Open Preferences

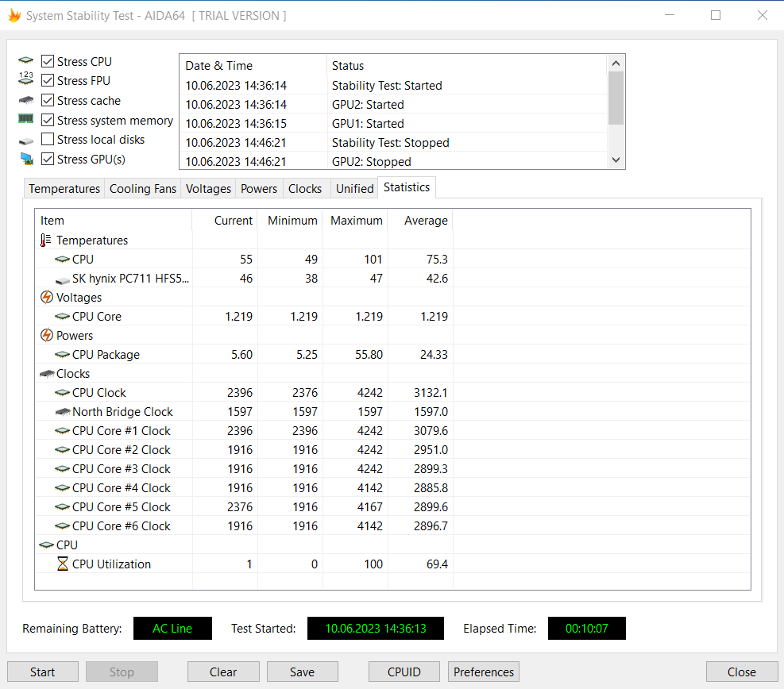coord(484,672)
